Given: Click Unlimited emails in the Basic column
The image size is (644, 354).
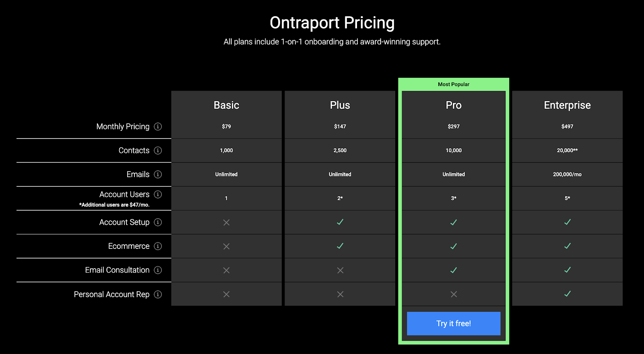Looking at the screenshot, I should click(x=227, y=174).
